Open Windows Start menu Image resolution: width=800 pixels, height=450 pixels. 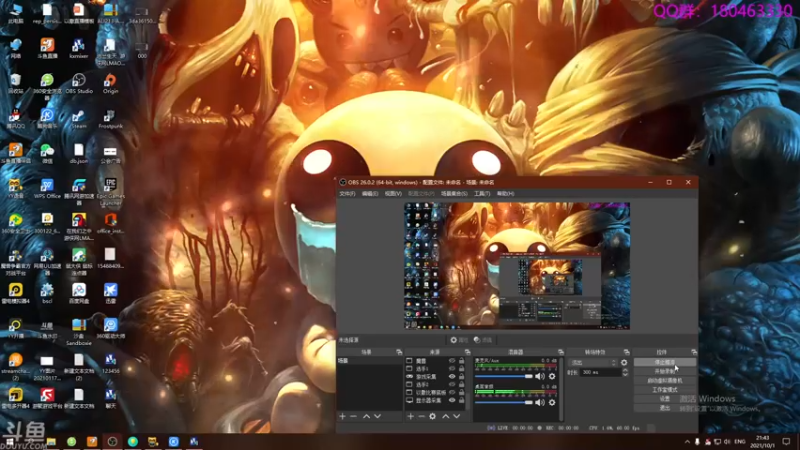pos(9,441)
